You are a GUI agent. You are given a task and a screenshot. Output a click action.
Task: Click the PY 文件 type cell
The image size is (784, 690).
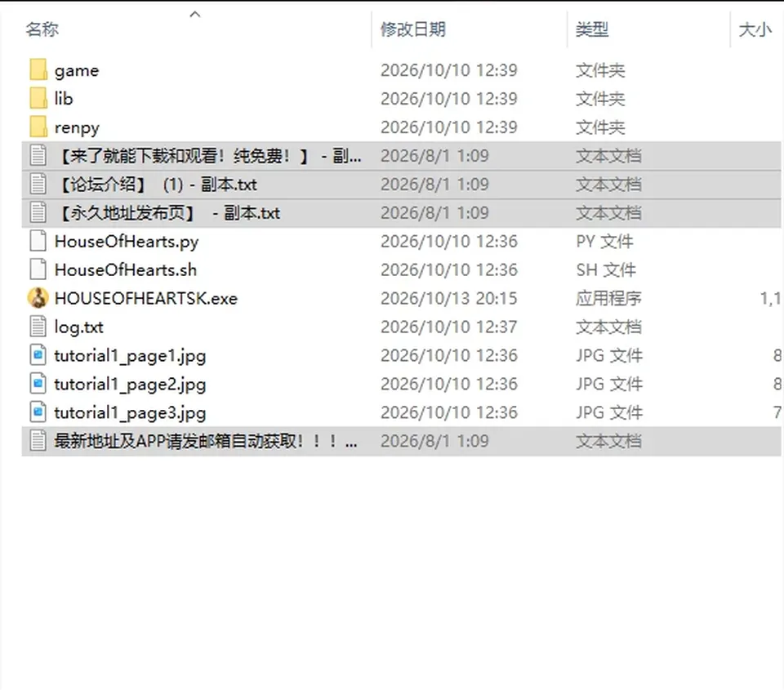pos(604,242)
